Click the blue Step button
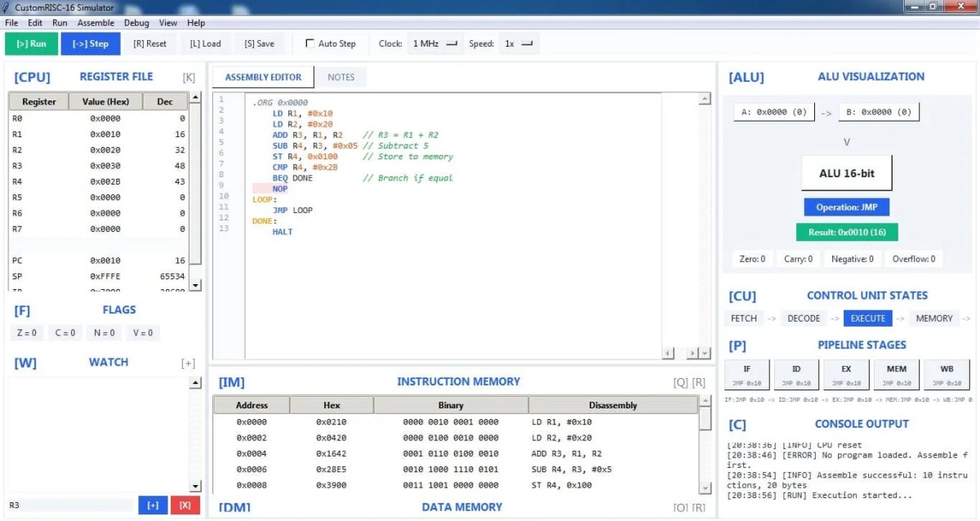Screen dimensions: 980x521 coord(91,44)
